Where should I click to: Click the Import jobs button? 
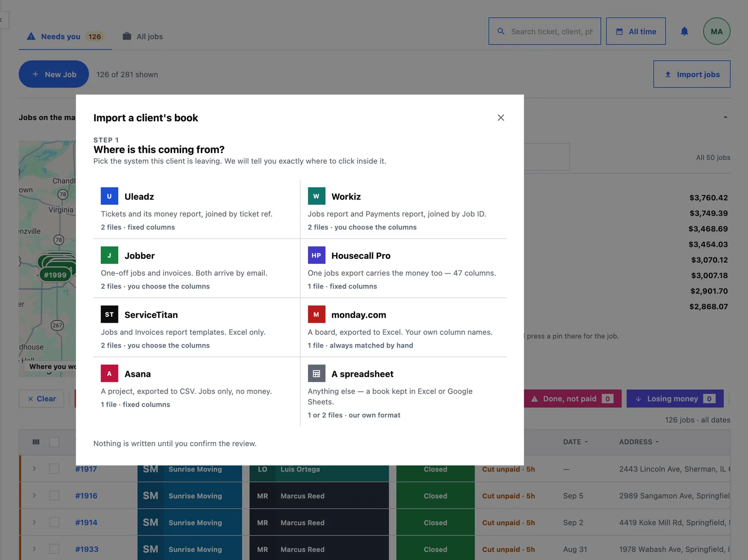(691, 74)
